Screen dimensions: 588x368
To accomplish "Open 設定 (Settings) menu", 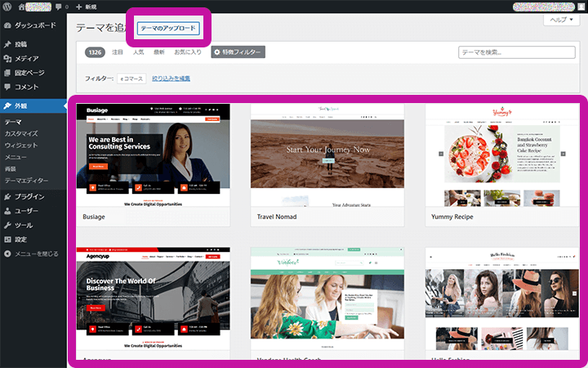I will point(21,240).
